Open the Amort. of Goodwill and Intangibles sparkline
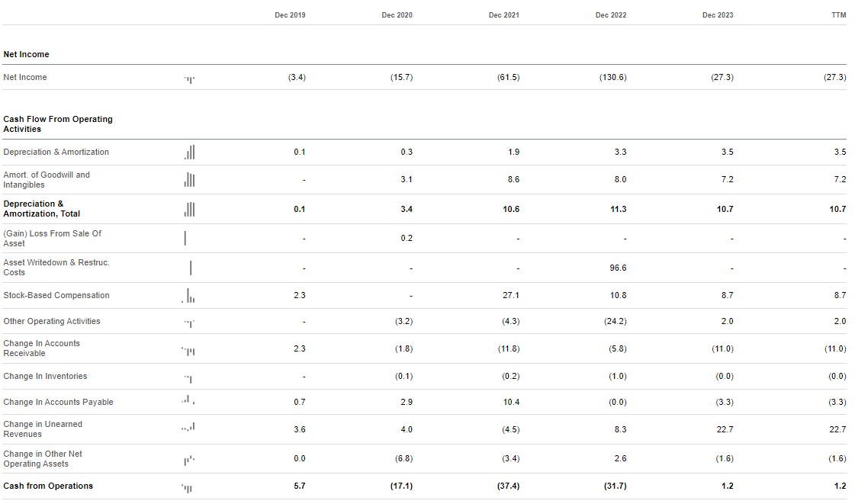 pos(189,180)
